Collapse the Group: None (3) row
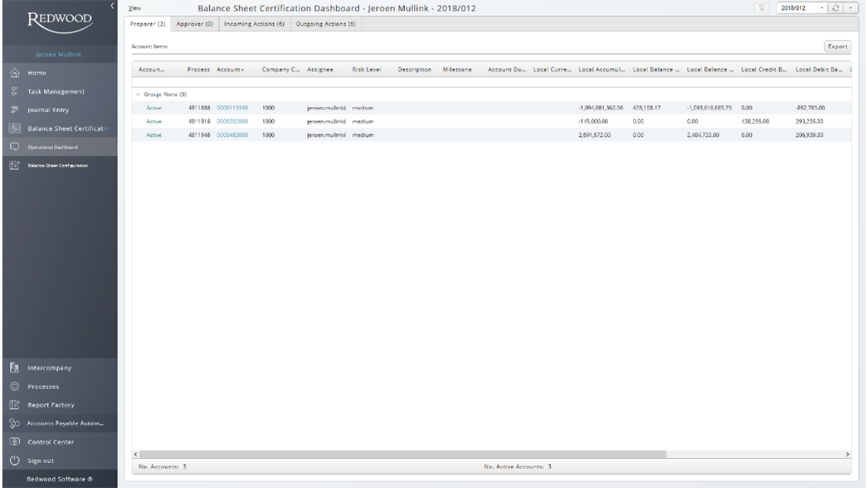Screen dimensions: 868x488 pos(138,94)
